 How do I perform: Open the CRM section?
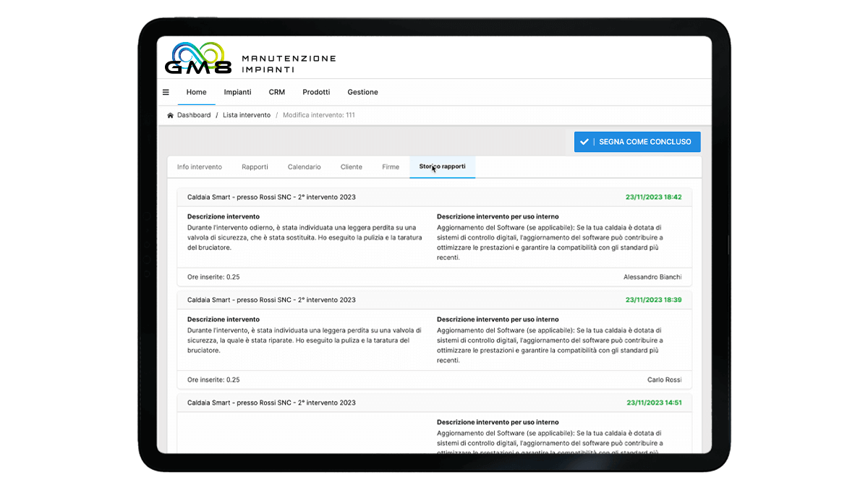click(276, 92)
